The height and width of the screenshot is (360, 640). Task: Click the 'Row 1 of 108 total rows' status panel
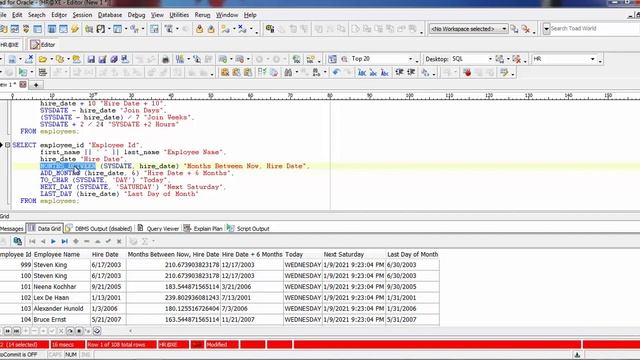coord(121,344)
